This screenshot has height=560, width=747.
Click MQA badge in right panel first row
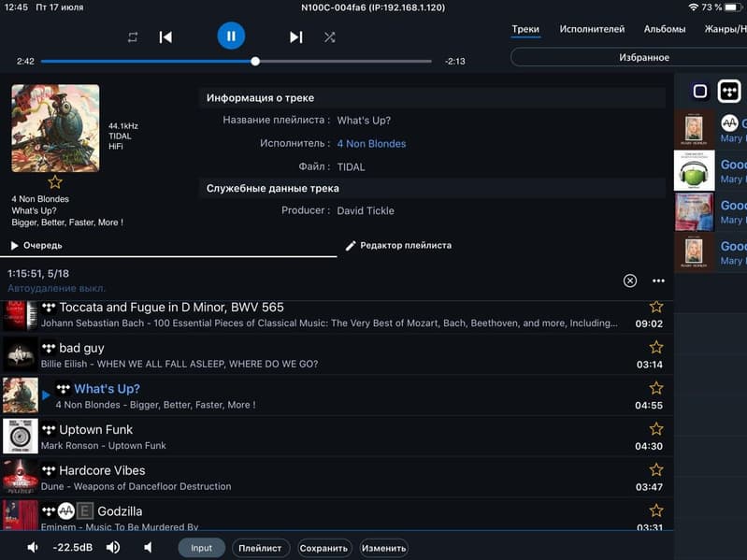[x=729, y=122]
